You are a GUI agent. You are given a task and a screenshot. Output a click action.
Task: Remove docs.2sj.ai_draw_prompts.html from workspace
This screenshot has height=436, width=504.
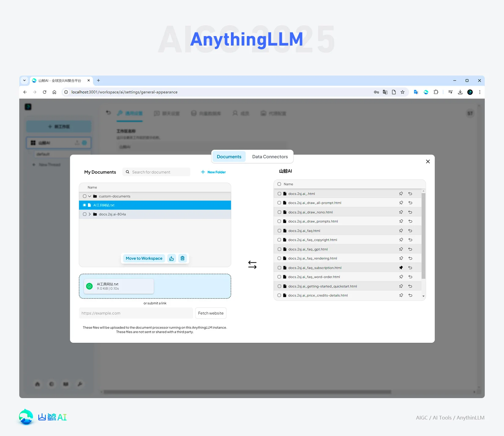[x=410, y=221]
